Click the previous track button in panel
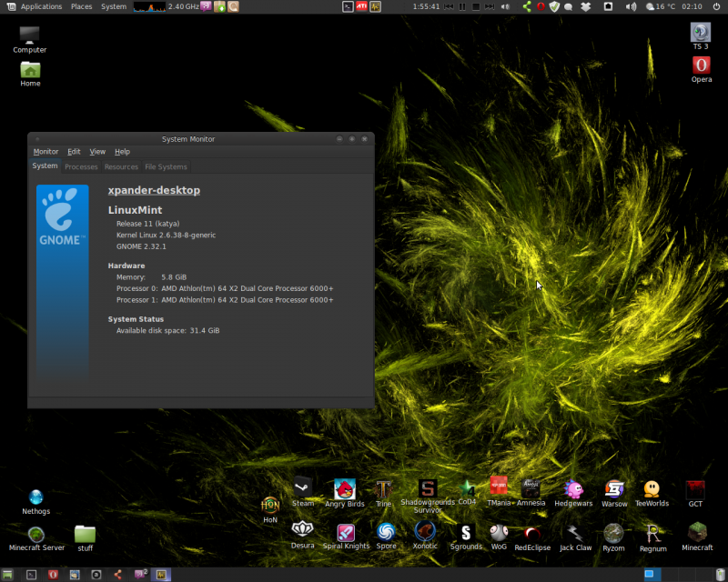Screen dimensions: 728x582 (x=449, y=6)
